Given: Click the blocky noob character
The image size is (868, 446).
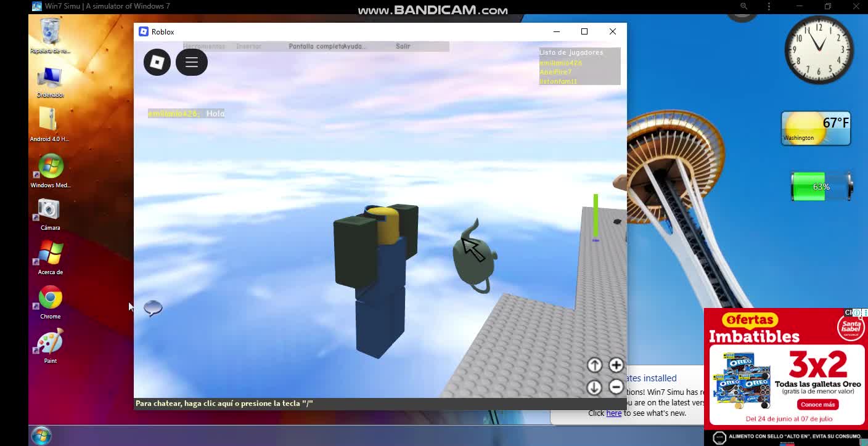Looking at the screenshot, I should coord(376,280).
